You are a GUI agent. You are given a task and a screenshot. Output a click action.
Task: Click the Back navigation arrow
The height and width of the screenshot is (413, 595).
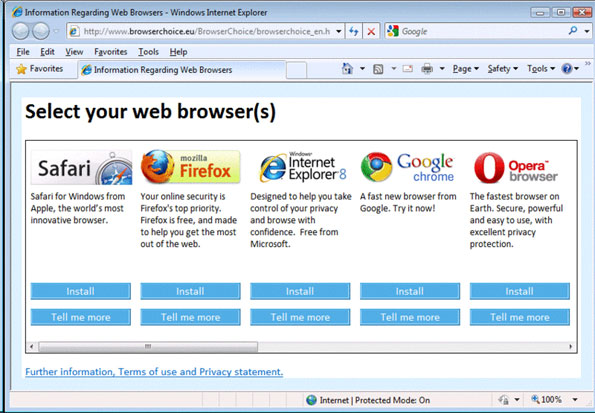click(x=20, y=31)
